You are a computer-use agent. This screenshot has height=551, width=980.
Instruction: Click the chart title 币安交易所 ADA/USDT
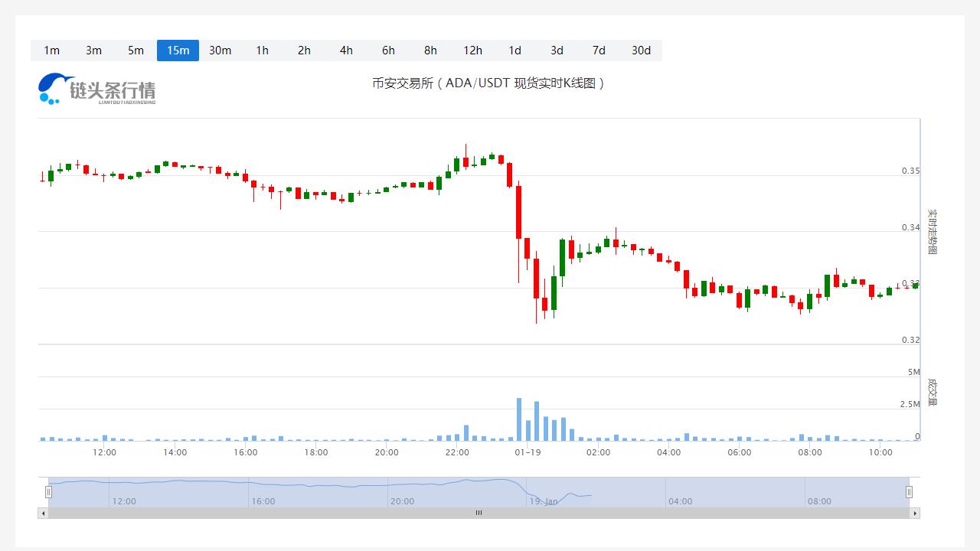488,83
